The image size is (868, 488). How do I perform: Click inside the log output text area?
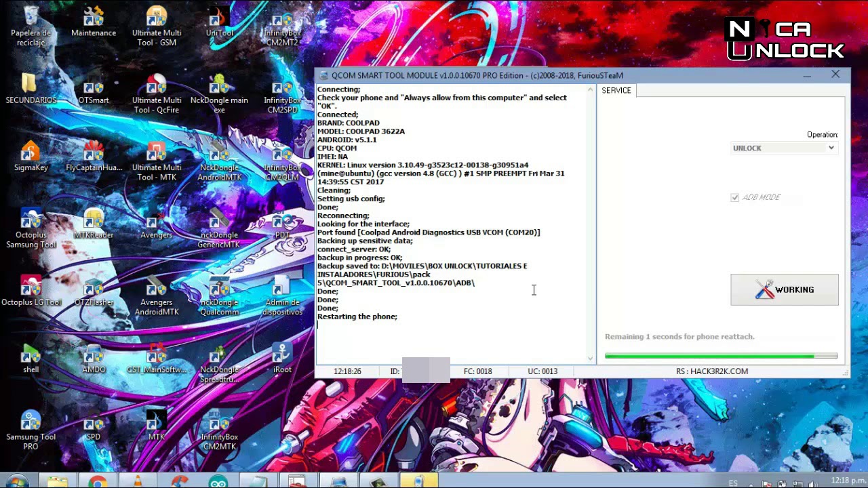[450, 224]
